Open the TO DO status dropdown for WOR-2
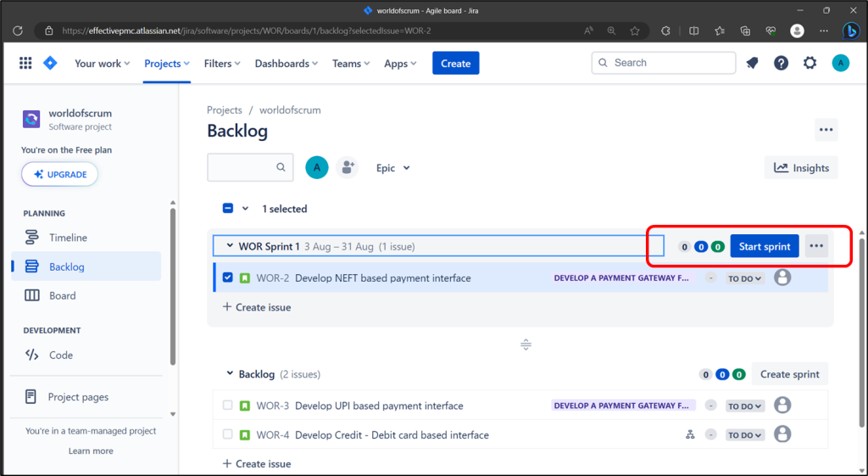 click(x=745, y=278)
